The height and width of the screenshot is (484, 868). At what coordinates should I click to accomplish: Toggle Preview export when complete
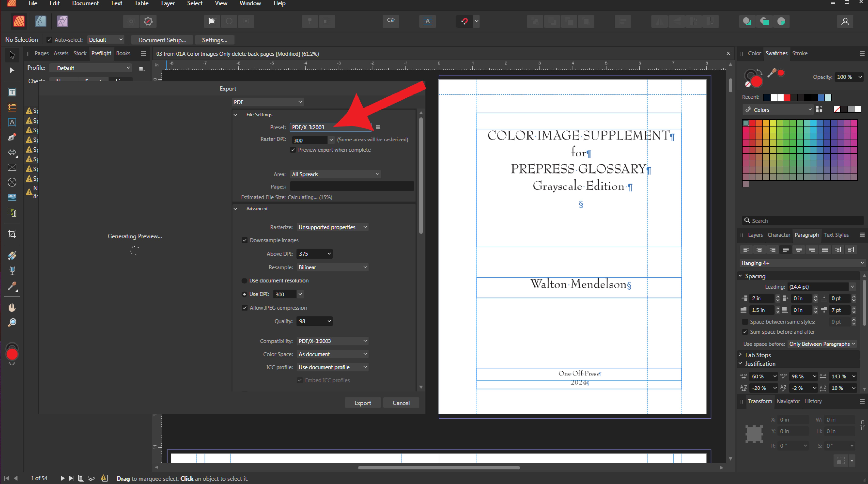pos(293,150)
